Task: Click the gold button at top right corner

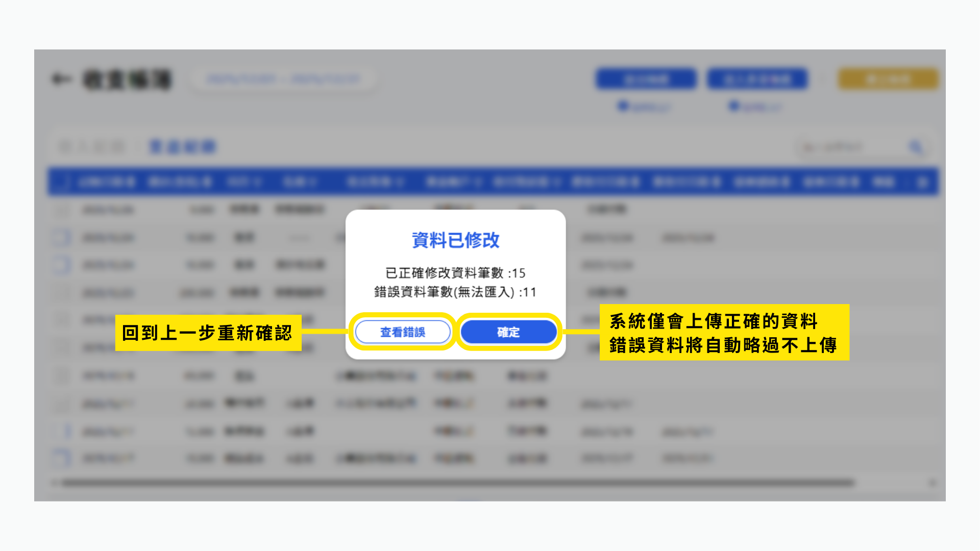Action: click(x=888, y=79)
